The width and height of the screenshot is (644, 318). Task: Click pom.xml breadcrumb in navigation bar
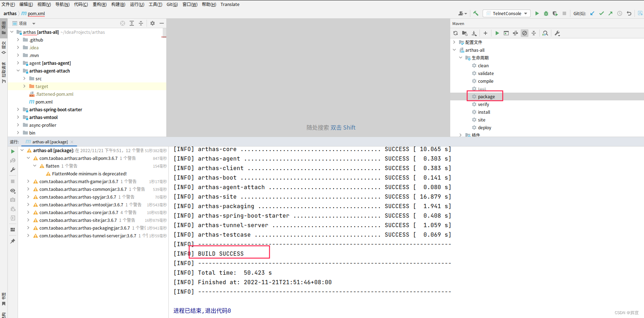coord(36,13)
